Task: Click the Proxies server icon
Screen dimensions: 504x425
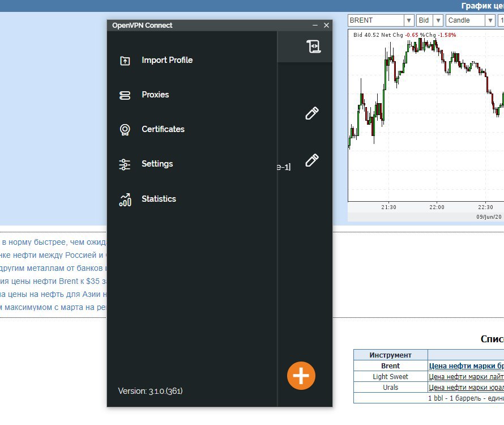Action: coord(125,95)
